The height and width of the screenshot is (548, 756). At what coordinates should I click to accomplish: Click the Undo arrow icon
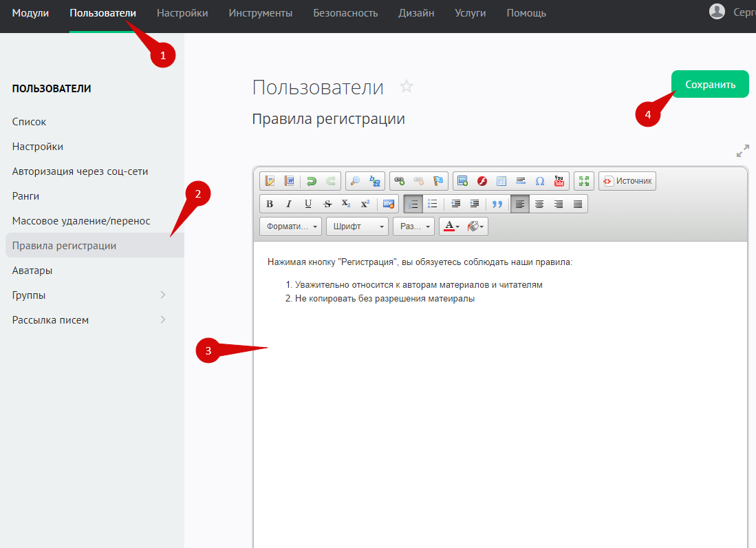312,181
